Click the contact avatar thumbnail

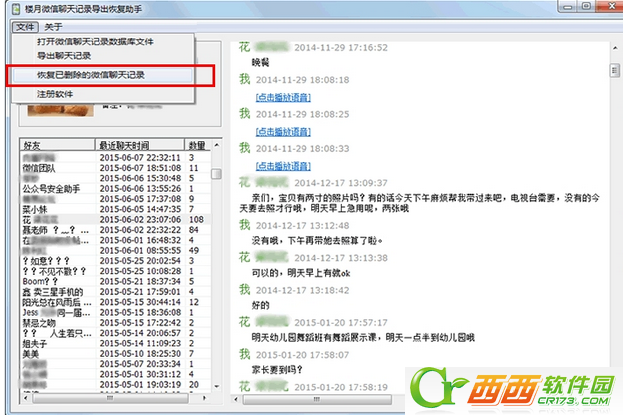click(60, 110)
